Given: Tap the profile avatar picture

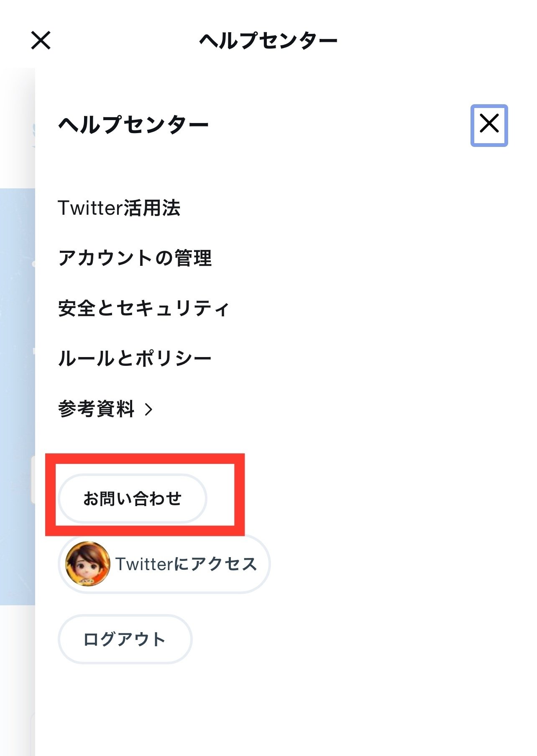Looking at the screenshot, I should (x=88, y=564).
